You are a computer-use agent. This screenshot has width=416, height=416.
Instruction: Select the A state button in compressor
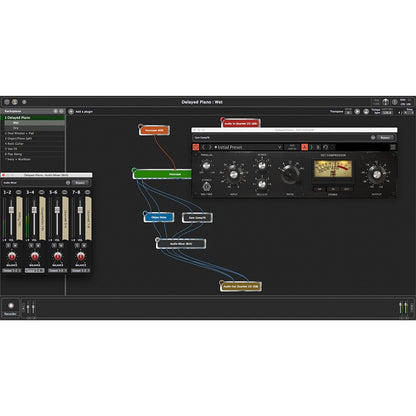point(304,147)
